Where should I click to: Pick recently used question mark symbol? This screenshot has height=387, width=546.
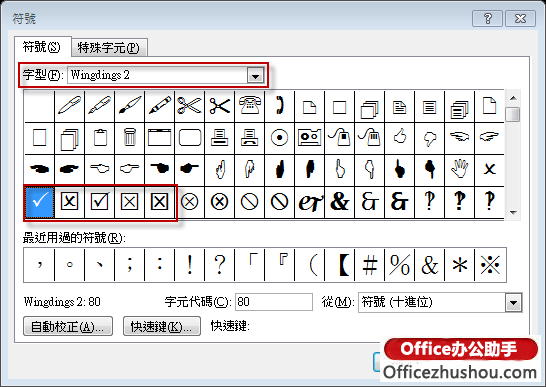click(x=219, y=265)
